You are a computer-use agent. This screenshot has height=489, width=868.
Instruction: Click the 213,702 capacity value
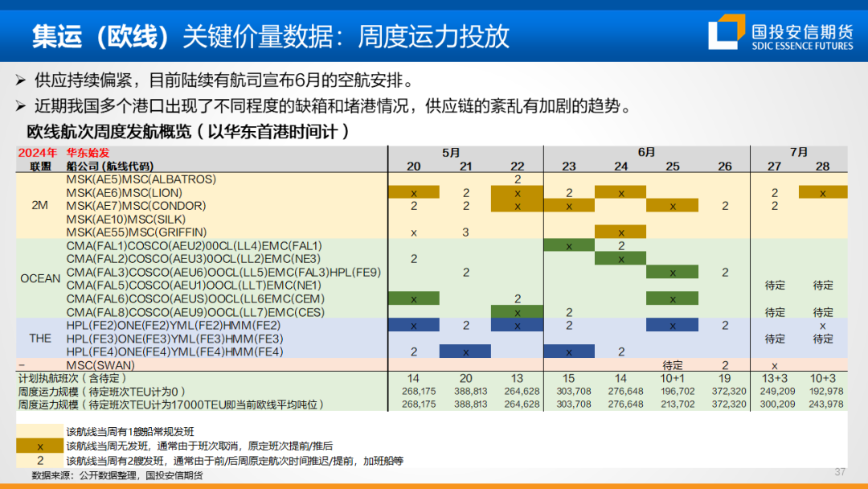pos(678,405)
